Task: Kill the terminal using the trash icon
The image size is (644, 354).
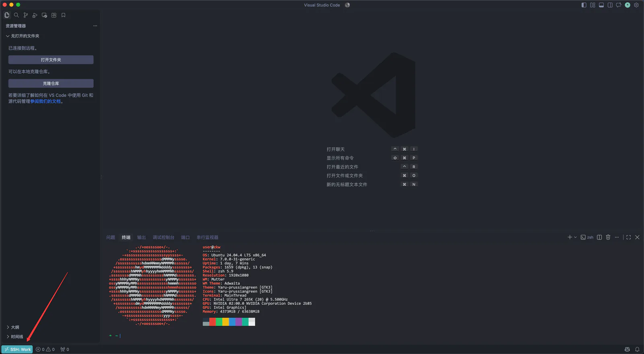Action: 608,237
